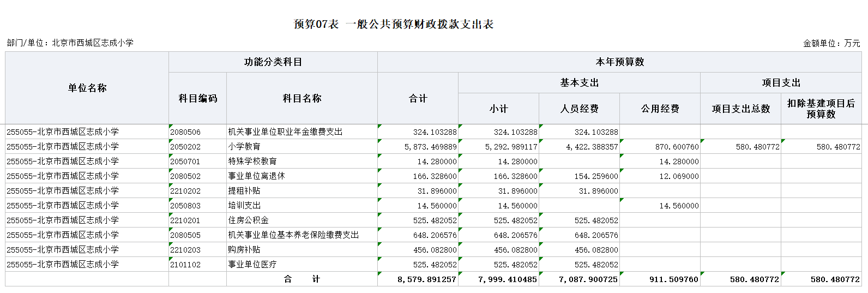Screen dimensions: 868x293
Task: Click the 公用经费 column header
Action: point(660,109)
